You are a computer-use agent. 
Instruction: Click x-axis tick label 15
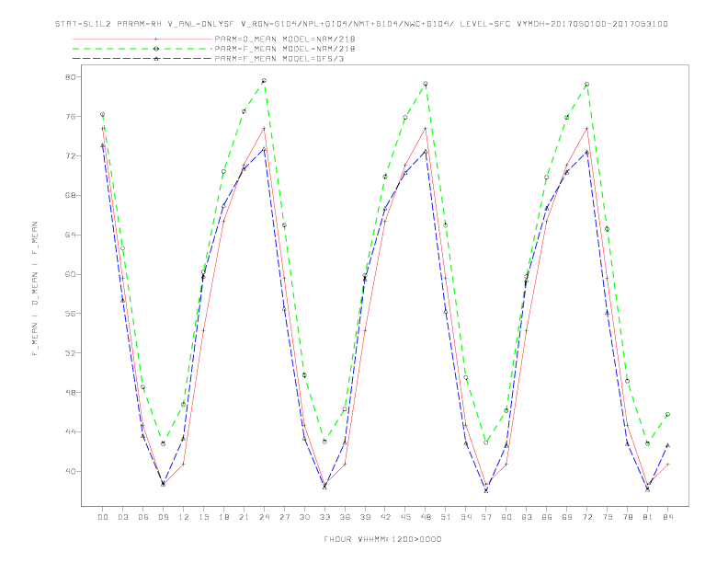204,517
